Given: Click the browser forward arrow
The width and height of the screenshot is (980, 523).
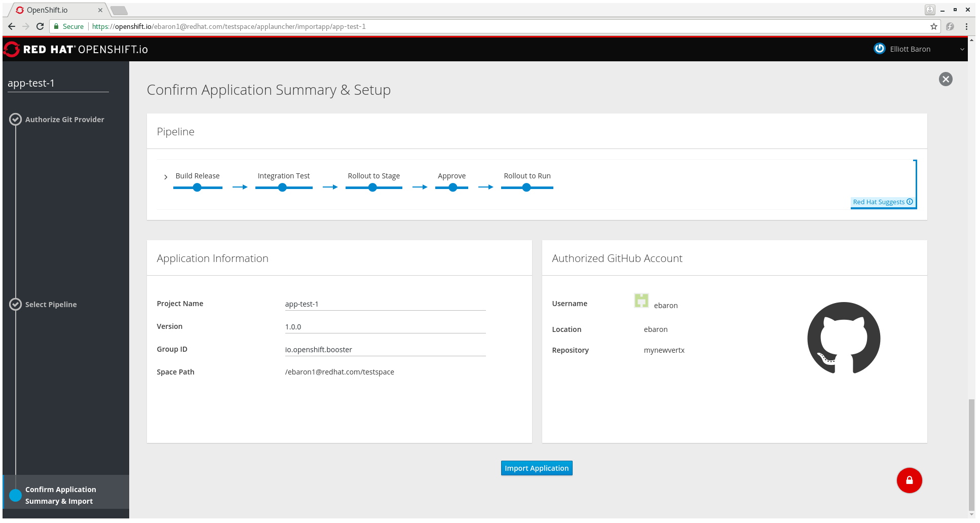Looking at the screenshot, I should [26, 26].
